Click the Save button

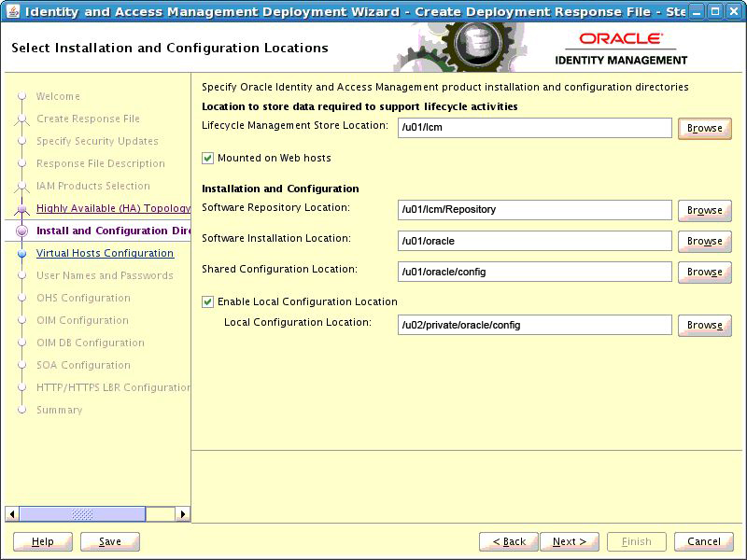110,541
